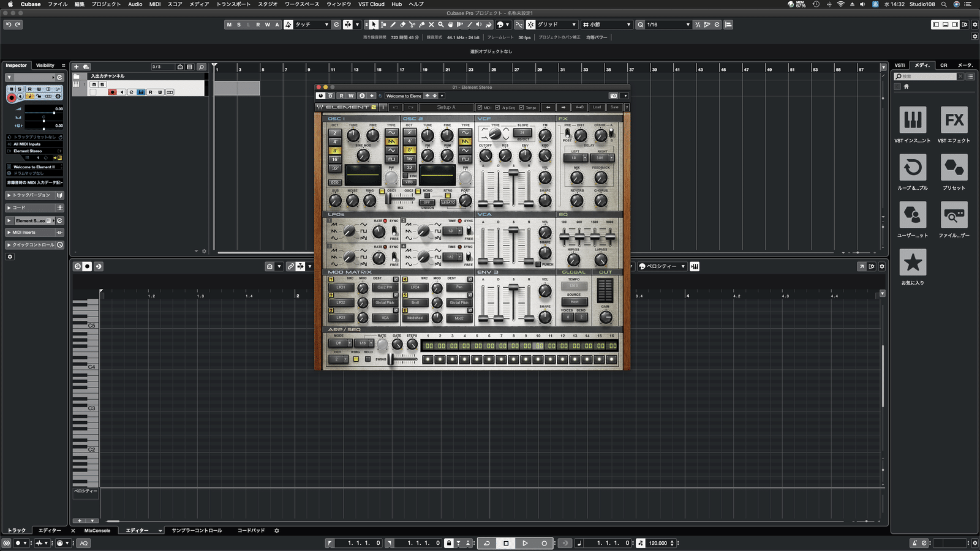The image size is (980, 551).
Task: Switch to the VSTi right zone tab
Action: coord(900,66)
